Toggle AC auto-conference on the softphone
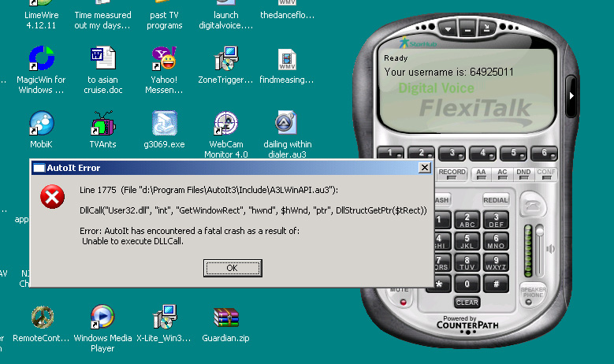 pyautogui.click(x=502, y=174)
